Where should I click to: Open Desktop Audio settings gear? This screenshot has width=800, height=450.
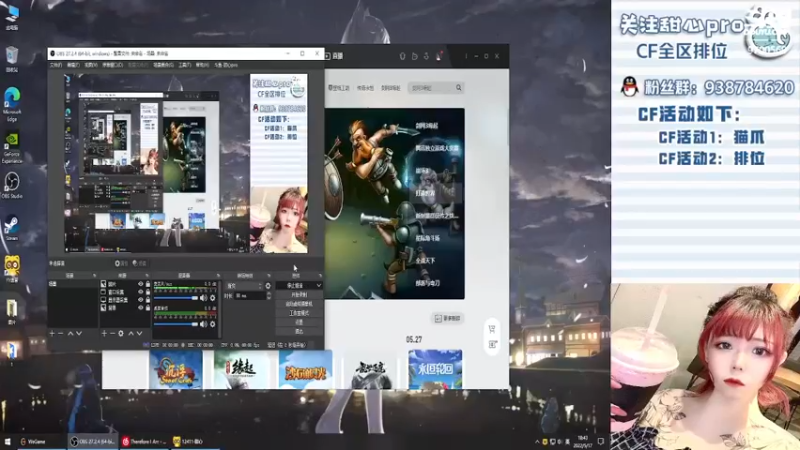[213, 324]
